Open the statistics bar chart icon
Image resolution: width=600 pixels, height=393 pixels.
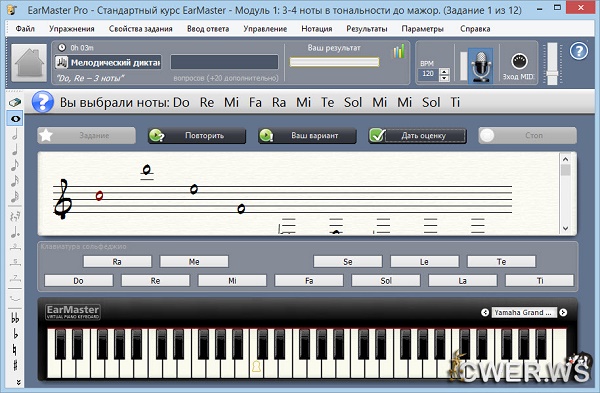click(x=399, y=51)
